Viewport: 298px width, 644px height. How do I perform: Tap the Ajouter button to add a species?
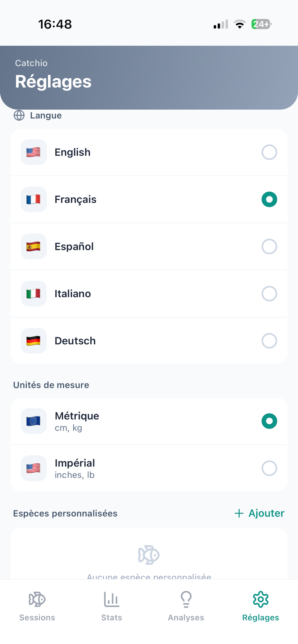point(259,513)
